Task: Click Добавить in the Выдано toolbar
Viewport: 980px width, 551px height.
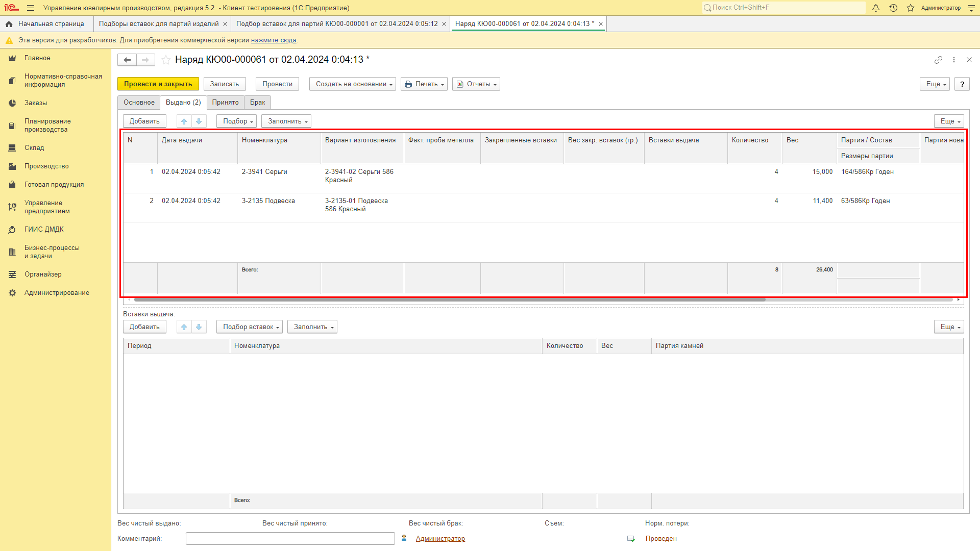Action: pos(144,121)
